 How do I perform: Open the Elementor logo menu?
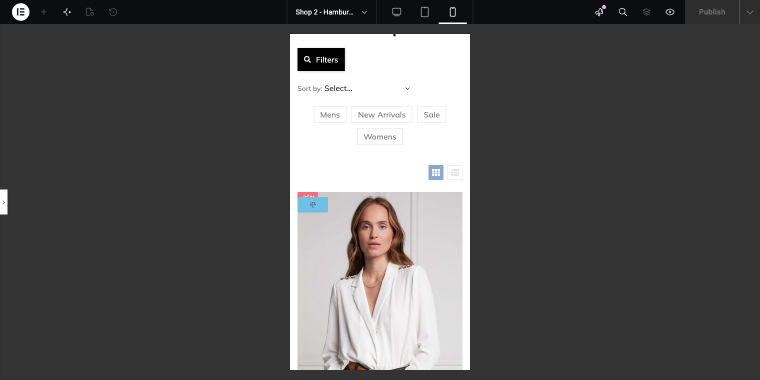(20, 12)
